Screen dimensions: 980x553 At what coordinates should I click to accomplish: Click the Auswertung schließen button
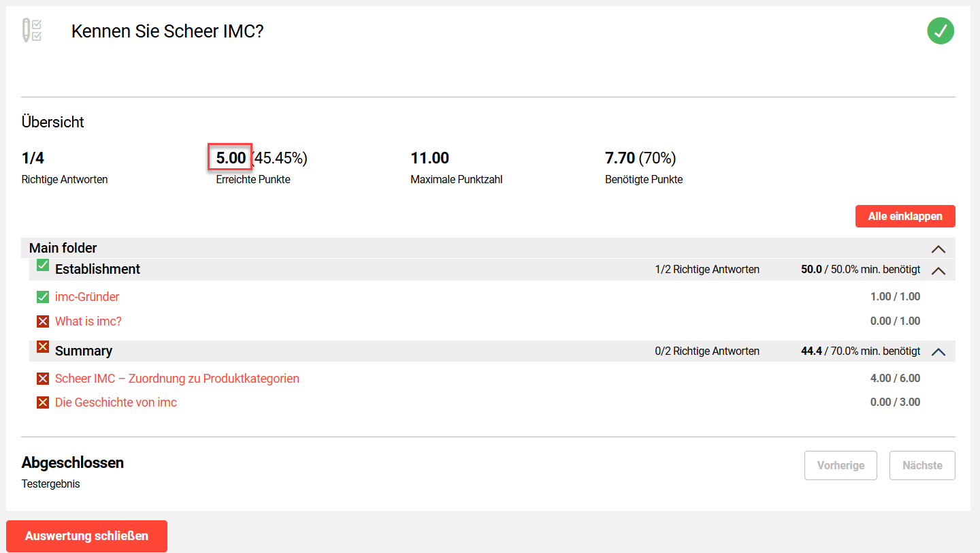86,536
